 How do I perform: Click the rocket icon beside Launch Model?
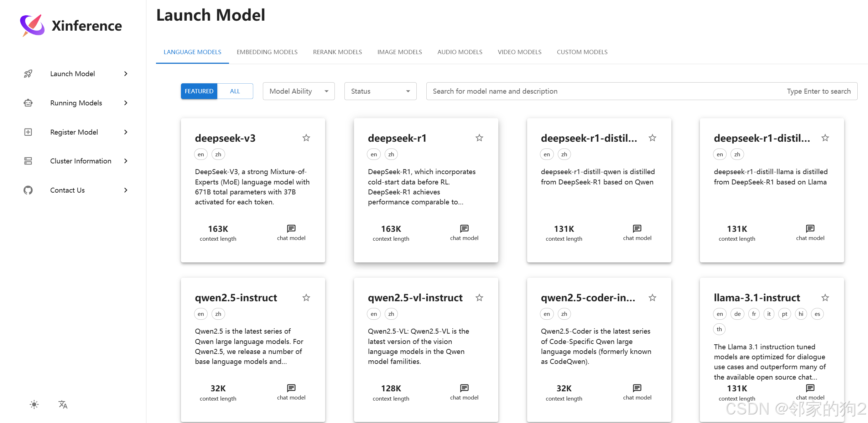click(28, 74)
